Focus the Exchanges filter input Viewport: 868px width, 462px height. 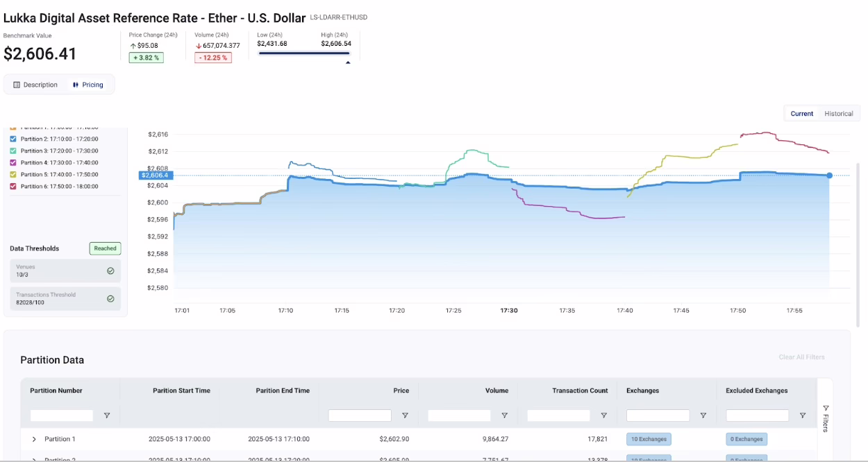coord(658,416)
